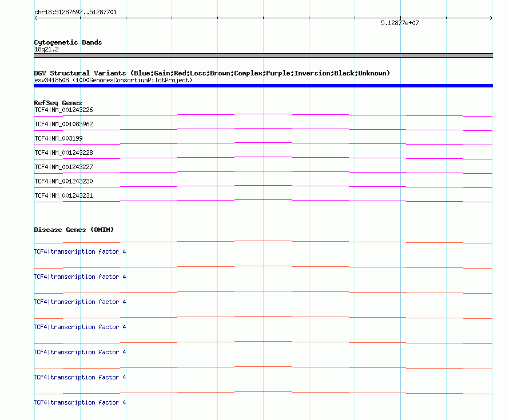Select the topmost orange OMIM gene line

click(263, 242)
